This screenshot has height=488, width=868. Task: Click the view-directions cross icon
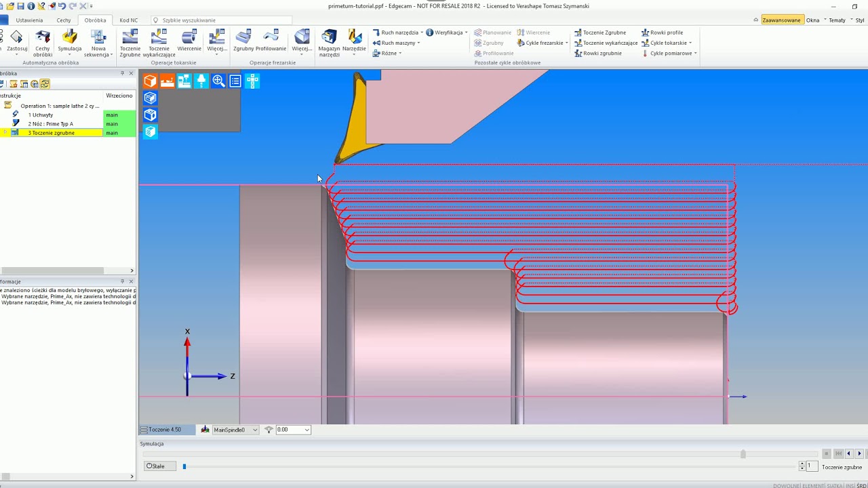[x=252, y=81]
